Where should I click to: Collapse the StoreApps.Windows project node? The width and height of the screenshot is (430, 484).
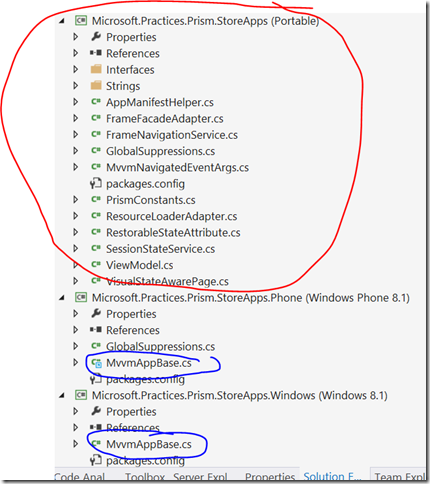click(62, 396)
